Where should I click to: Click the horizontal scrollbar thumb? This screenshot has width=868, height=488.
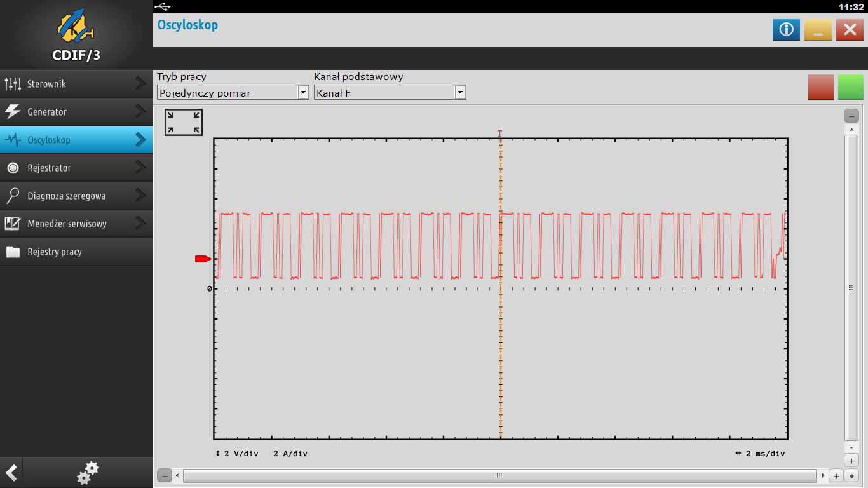499,475
